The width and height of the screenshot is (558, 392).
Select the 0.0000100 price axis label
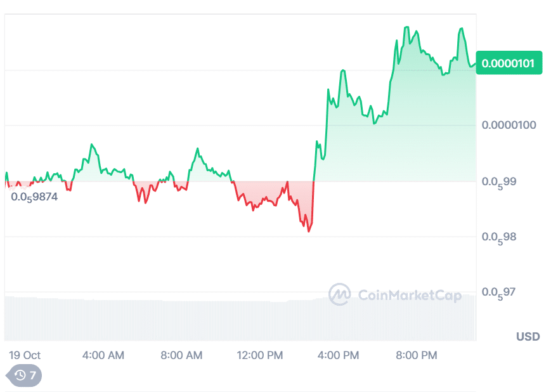point(509,125)
